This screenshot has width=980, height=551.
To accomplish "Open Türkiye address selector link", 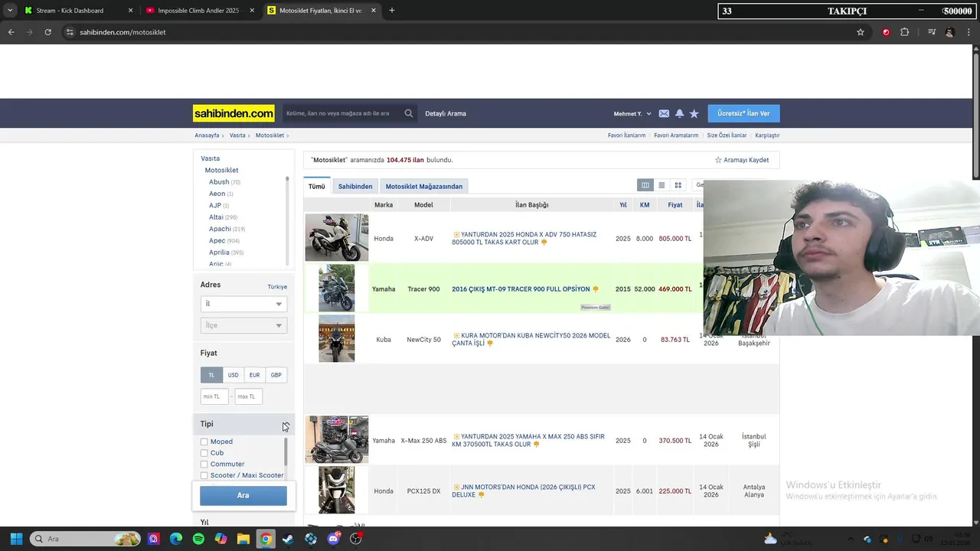I will (277, 286).
